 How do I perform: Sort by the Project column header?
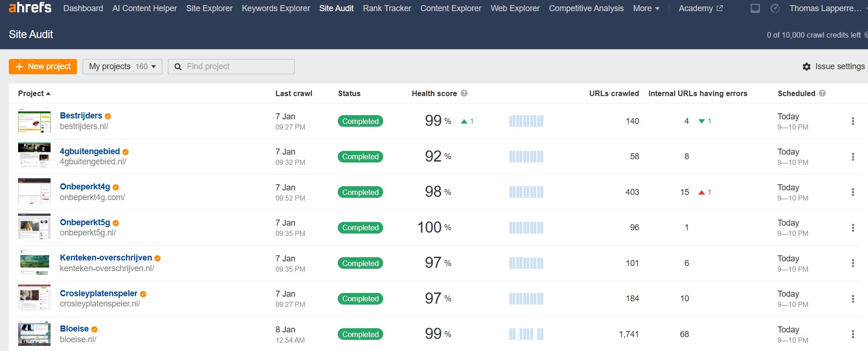[34, 93]
